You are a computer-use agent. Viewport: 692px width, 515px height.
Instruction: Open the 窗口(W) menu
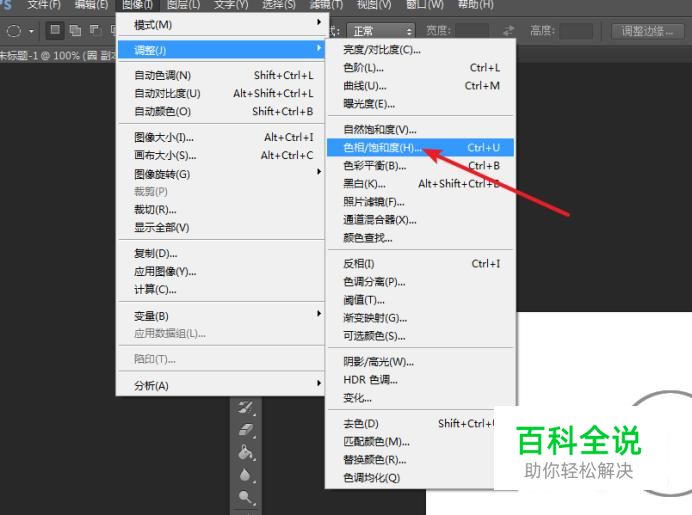pos(425,5)
